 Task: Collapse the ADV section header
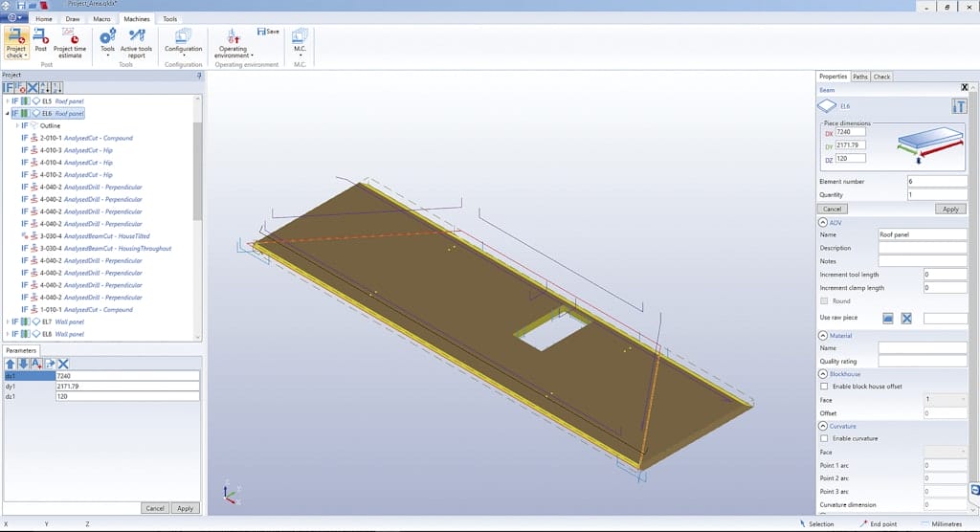click(823, 222)
